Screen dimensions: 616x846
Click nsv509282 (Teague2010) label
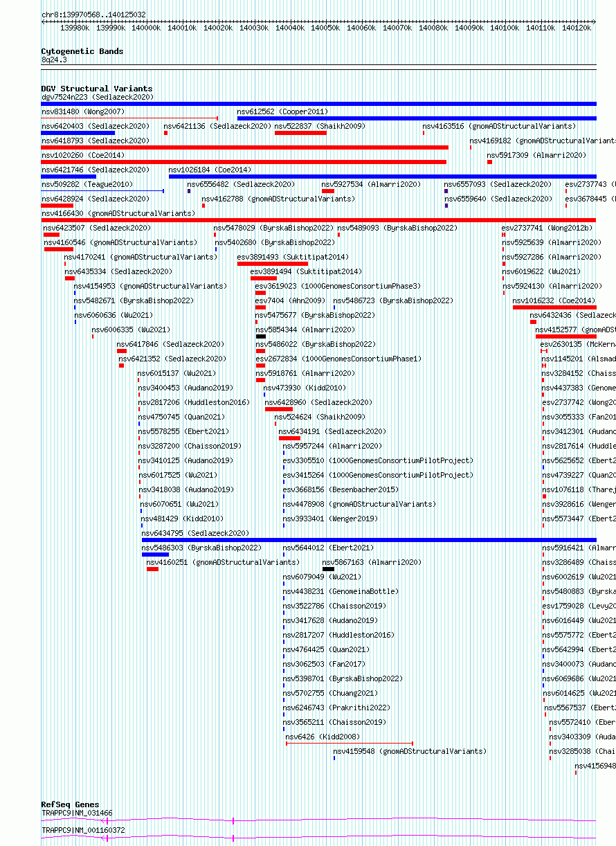[x=87, y=184]
